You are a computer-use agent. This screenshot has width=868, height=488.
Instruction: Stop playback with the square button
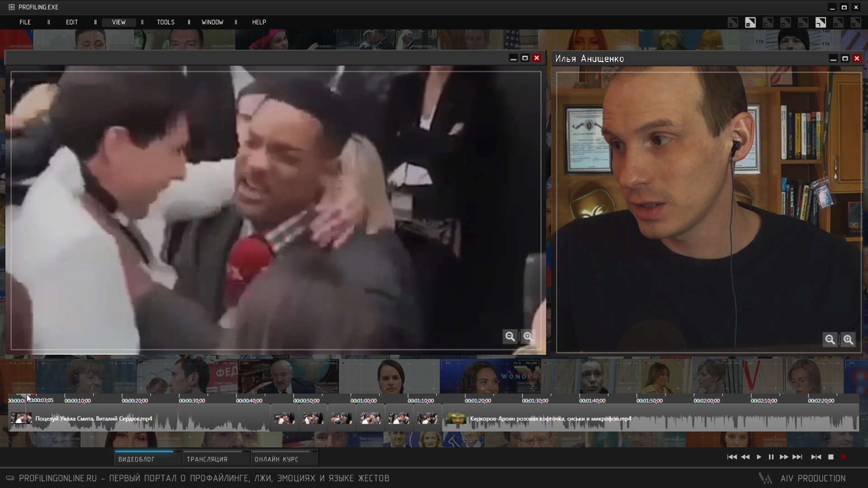(x=830, y=457)
